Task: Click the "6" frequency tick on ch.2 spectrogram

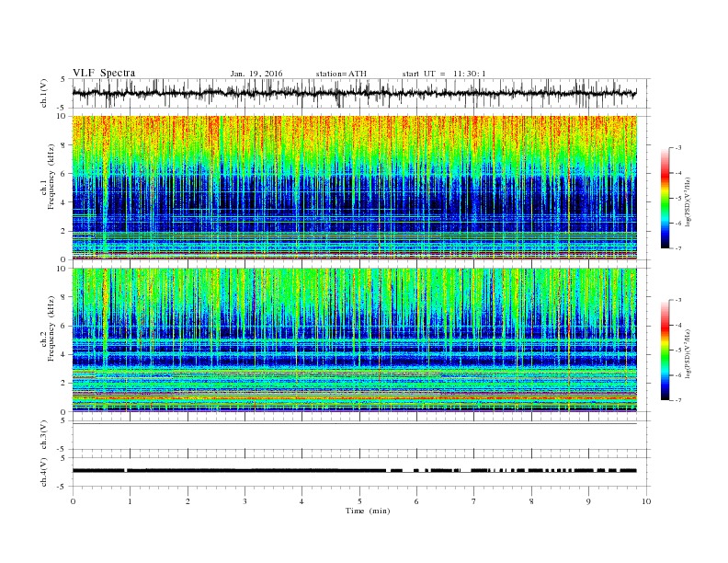Action: 64,326
